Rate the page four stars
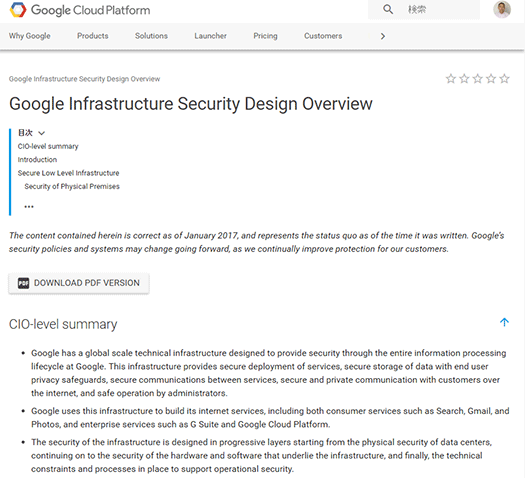The height and width of the screenshot is (478, 525). click(x=491, y=79)
